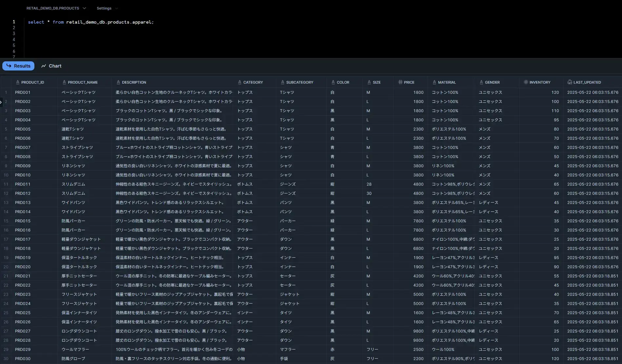Select row number 10 in results
The image size is (622, 364).
[6, 175]
